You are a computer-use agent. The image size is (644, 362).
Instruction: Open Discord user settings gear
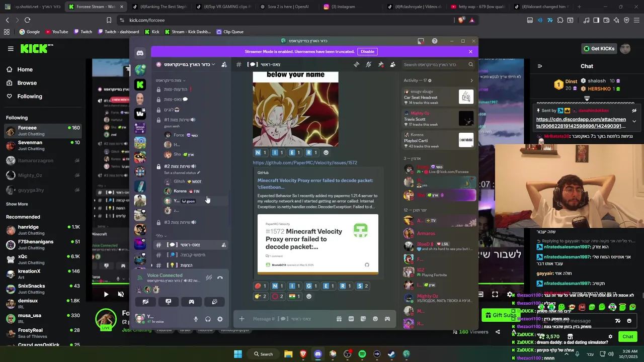220,319
